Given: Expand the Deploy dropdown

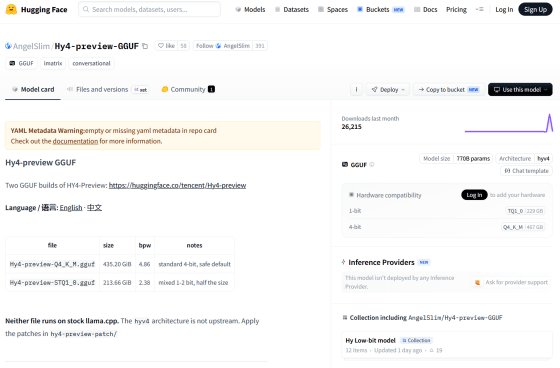Looking at the screenshot, I should (388, 89).
